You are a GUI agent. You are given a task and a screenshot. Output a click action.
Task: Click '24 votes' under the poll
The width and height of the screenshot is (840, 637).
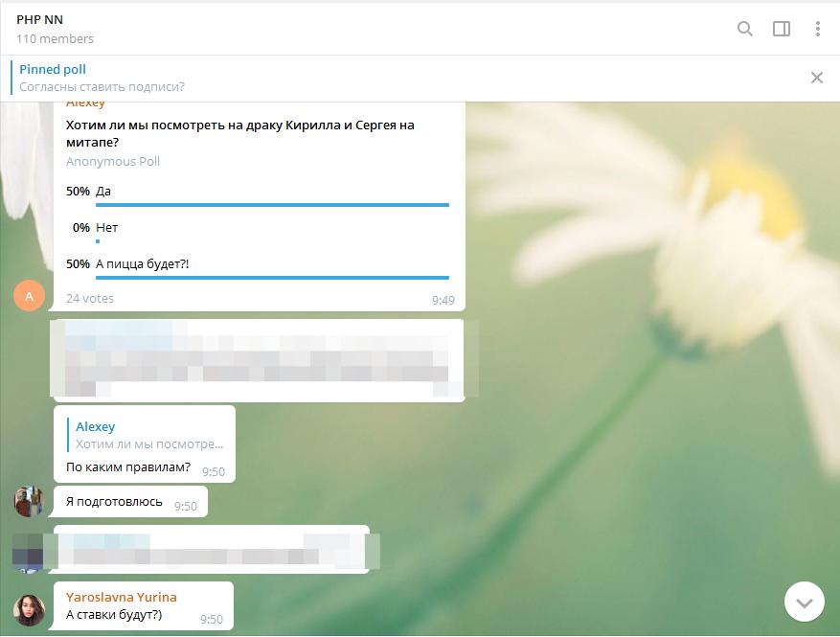(87, 299)
